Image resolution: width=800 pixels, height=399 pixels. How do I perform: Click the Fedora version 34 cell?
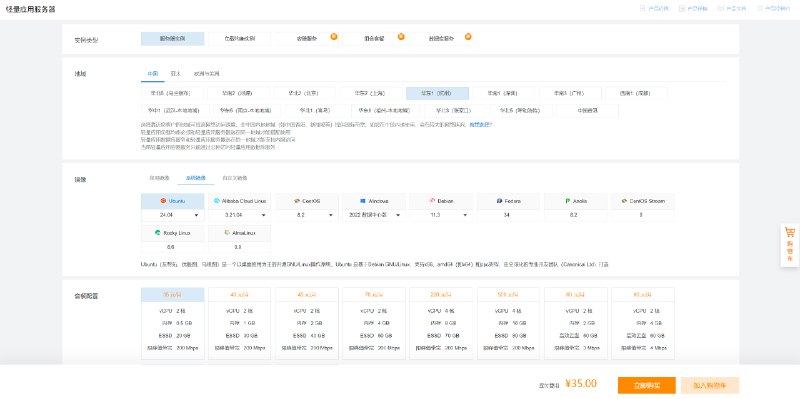click(x=508, y=215)
